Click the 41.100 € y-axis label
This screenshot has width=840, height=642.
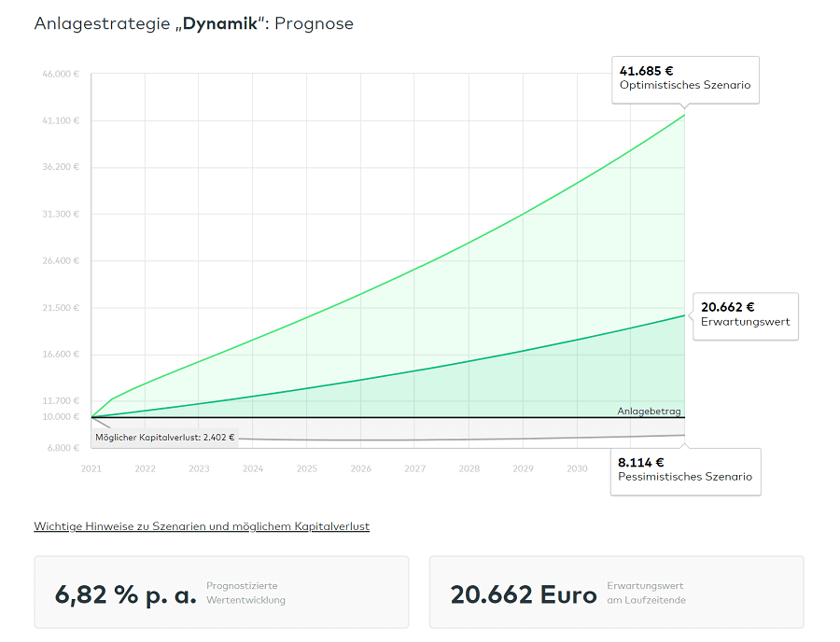coord(61,120)
